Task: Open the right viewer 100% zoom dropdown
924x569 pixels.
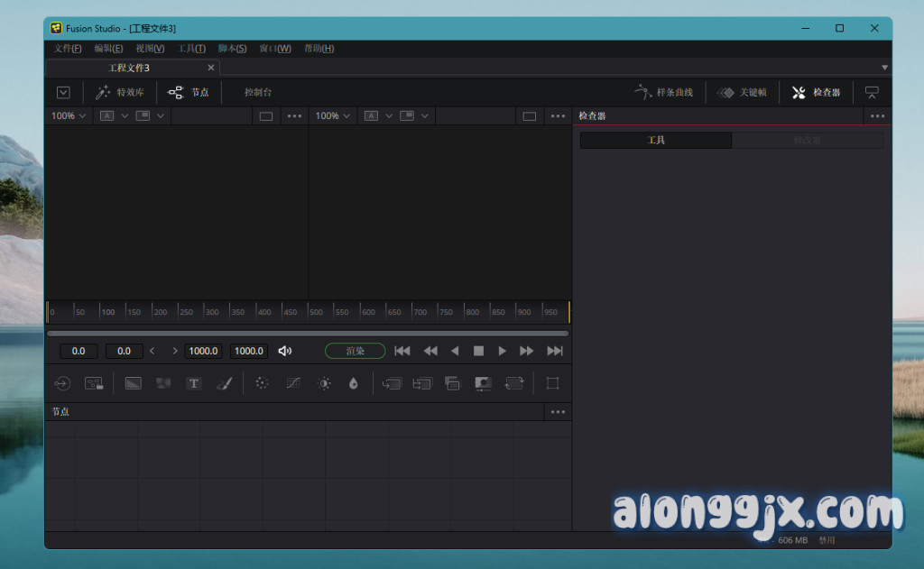Action: 333,115
